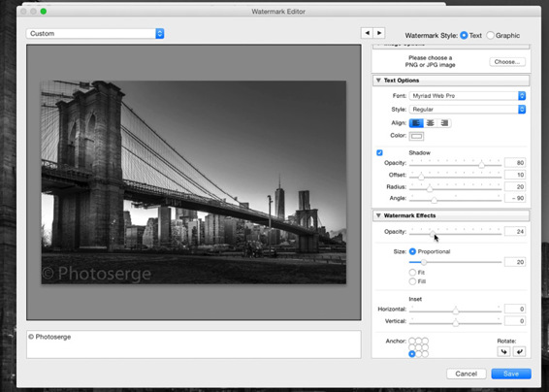Viewport: 549px width, 392px height.
Task: Collapse the Watermark Effects section
Action: click(x=378, y=215)
